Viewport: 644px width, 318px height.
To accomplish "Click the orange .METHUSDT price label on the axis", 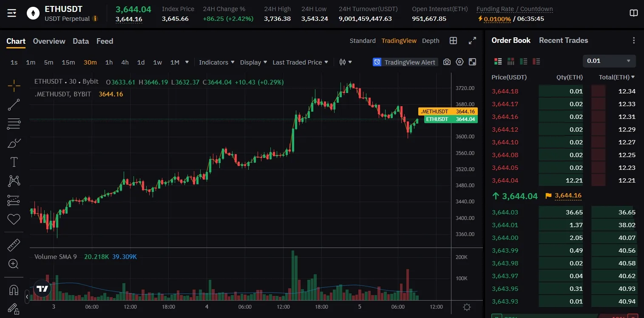I will (x=448, y=111).
